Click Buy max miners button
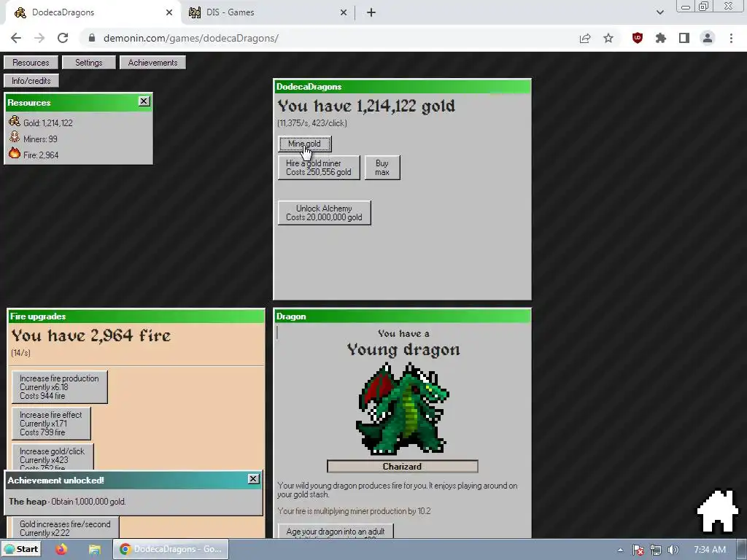 382,168
